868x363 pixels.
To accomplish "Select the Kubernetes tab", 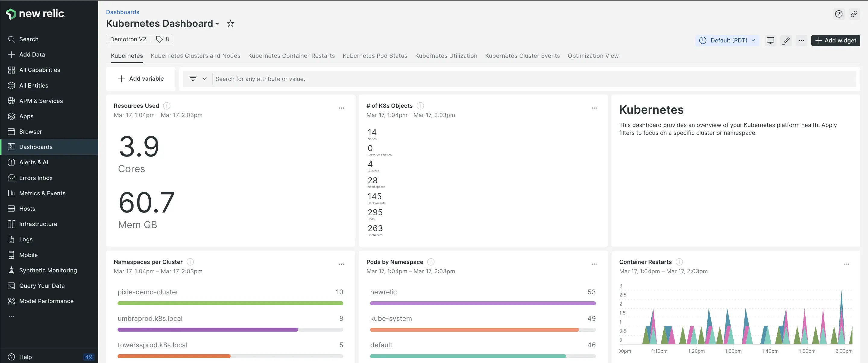I will (x=127, y=56).
